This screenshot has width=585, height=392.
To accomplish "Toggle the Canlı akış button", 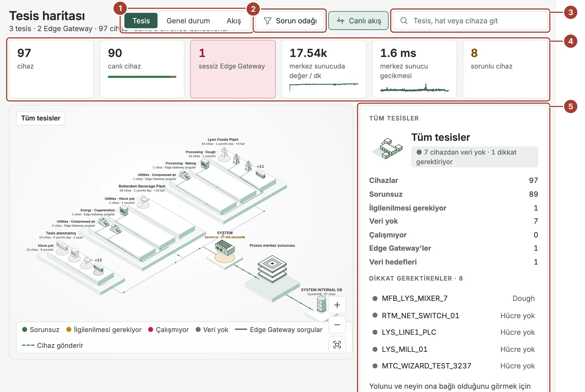I will [x=358, y=21].
